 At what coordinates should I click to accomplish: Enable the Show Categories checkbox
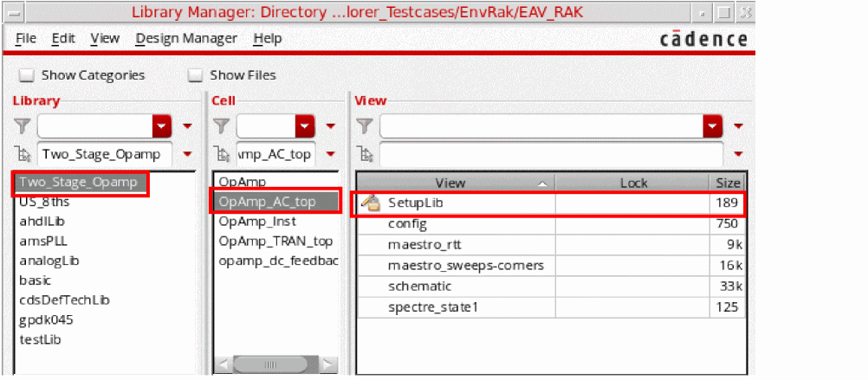click(x=27, y=75)
